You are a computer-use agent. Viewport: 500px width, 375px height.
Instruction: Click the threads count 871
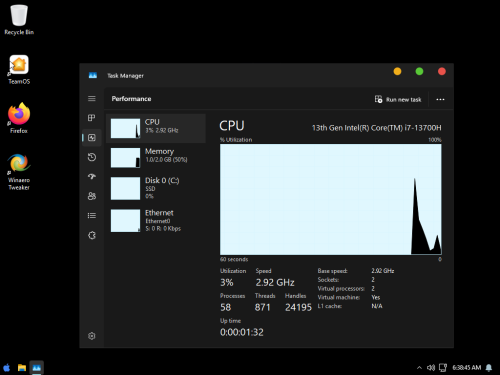263,307
